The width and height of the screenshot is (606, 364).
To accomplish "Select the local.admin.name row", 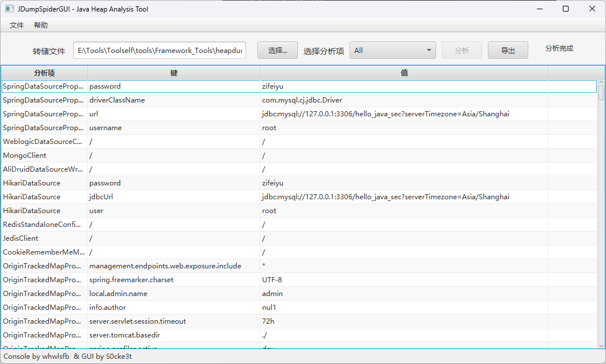I will tap(299, 293).
